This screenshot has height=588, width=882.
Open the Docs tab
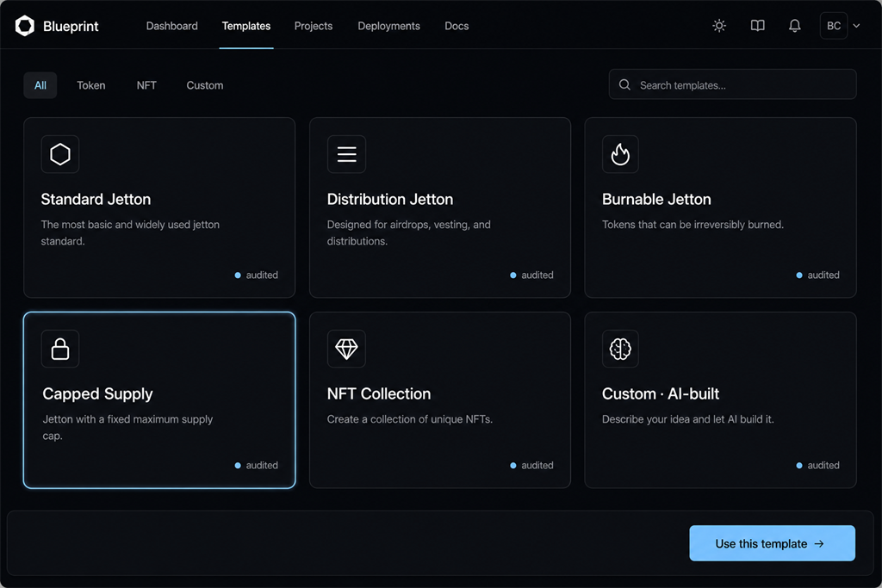click(x=457, y=26)
